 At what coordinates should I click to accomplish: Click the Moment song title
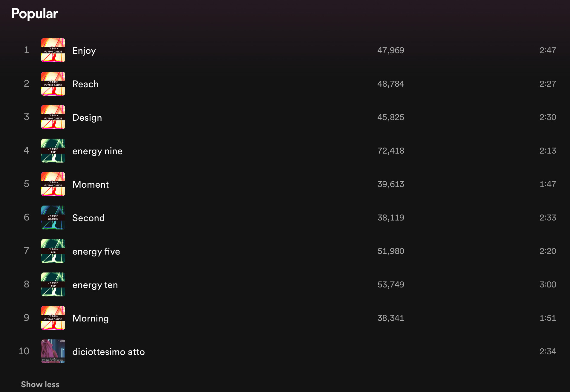tap(91, 184)
